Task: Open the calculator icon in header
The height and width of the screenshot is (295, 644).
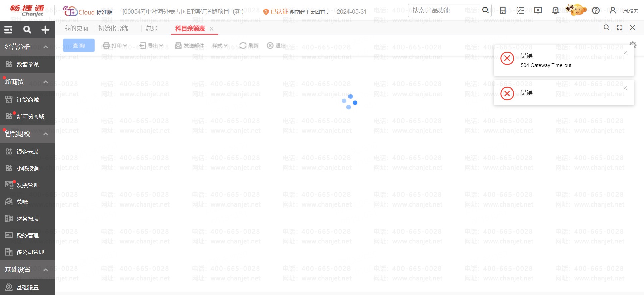Action: coord(503,11)
